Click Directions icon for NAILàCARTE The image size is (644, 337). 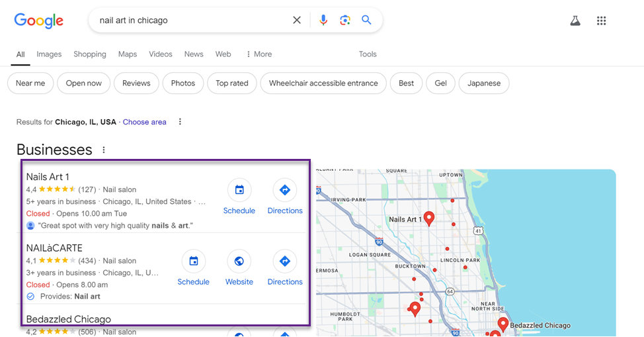coord(284,261)
